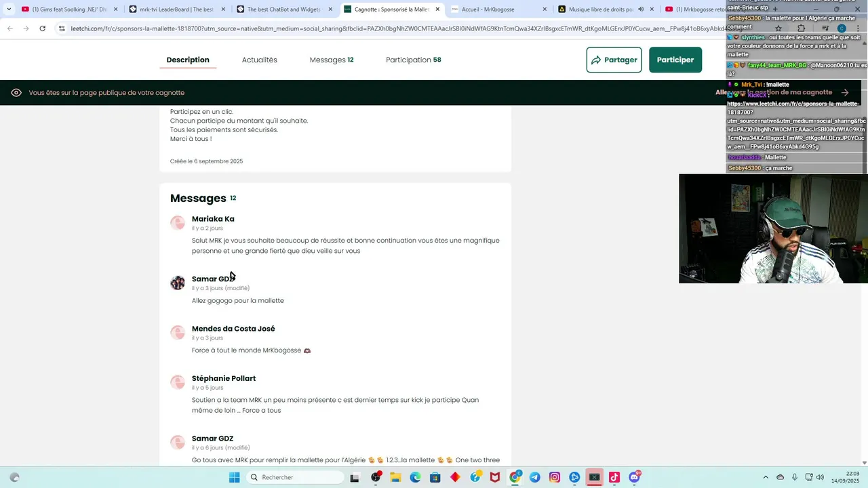This screenshot has height=488, width=868.
Task: Click the Rechercher taskbar search box
Action: click(x=294, y=477)
